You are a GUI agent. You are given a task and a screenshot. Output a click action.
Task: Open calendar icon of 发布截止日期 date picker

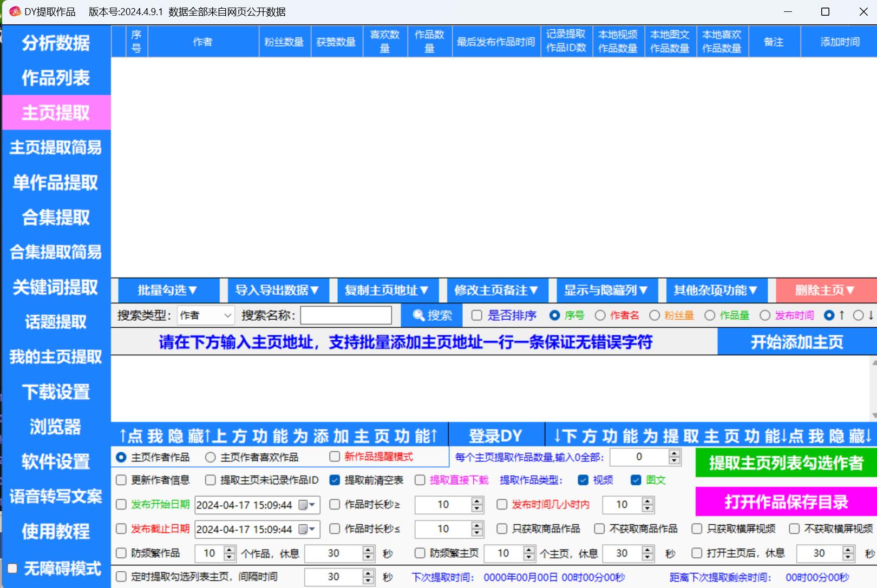click(307, 529)
